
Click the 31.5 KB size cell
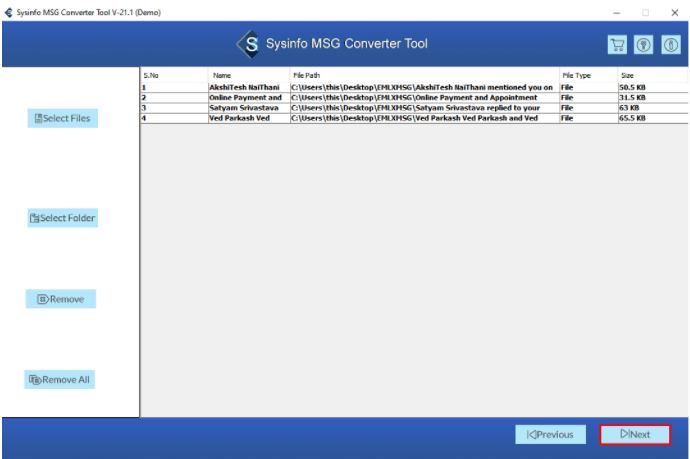coord(653,98)
